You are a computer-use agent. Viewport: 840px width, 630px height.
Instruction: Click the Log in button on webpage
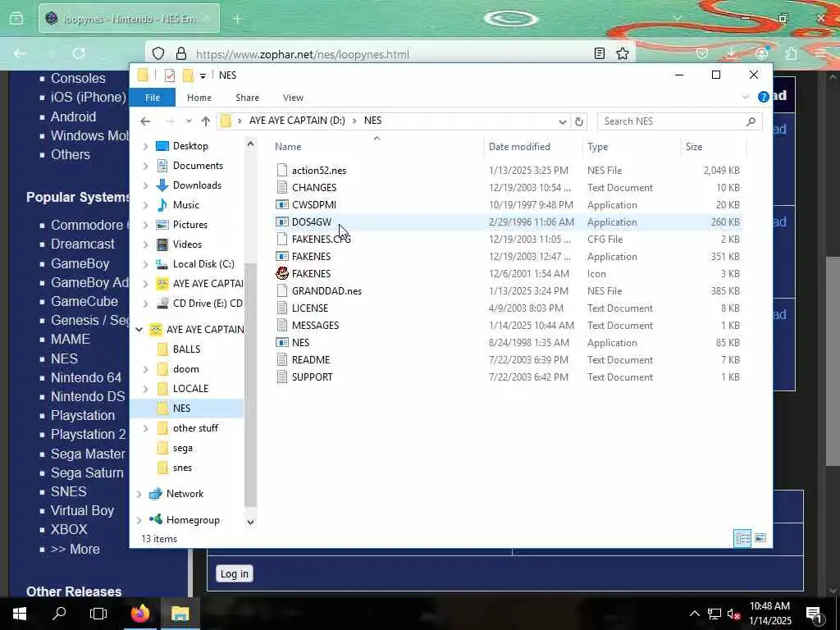coord(235,573)
